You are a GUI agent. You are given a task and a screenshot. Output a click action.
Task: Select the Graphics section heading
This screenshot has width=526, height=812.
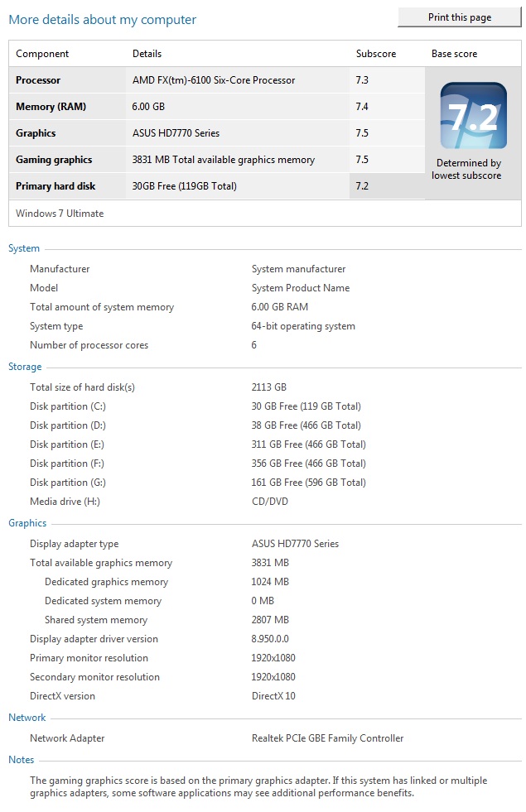27,523
